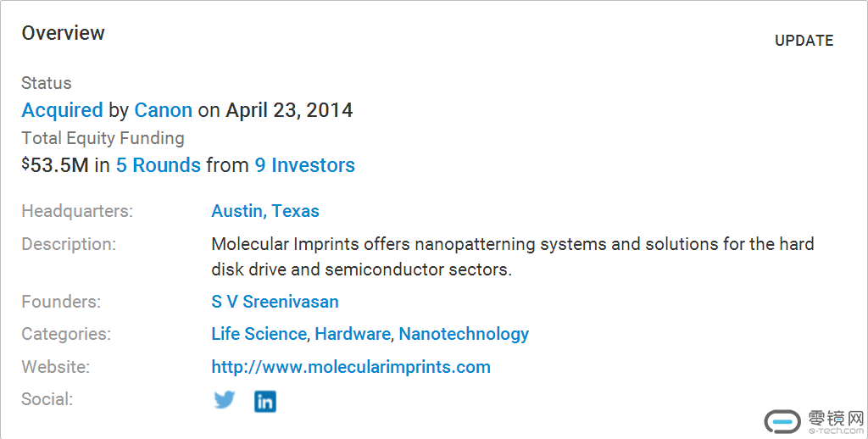
Task: Click the $53.5M funding amount
Action: tap(56, 165)
